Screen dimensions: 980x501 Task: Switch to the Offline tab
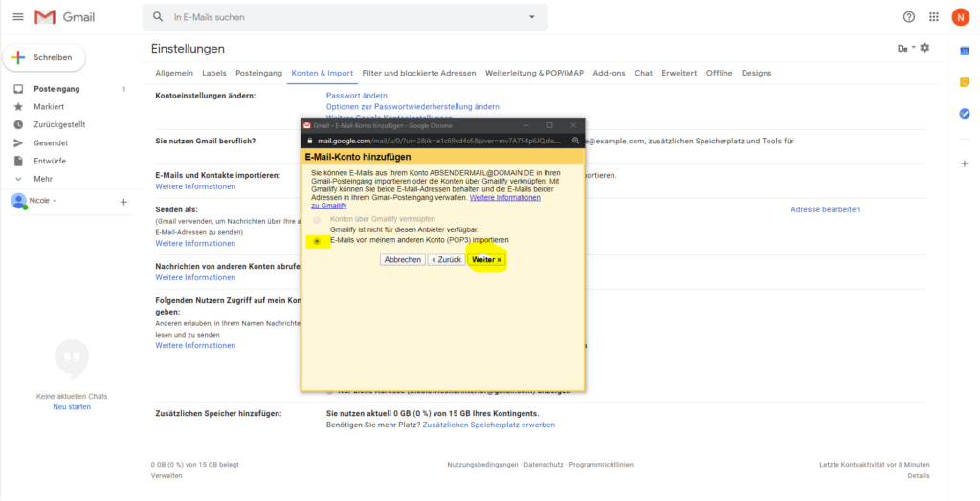click(x=720, y=73)
